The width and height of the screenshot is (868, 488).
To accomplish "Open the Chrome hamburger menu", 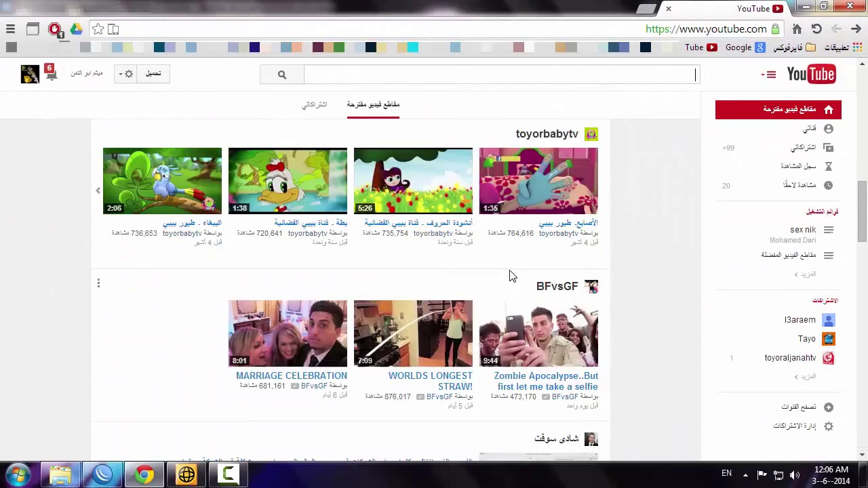I will click(10, 29).
